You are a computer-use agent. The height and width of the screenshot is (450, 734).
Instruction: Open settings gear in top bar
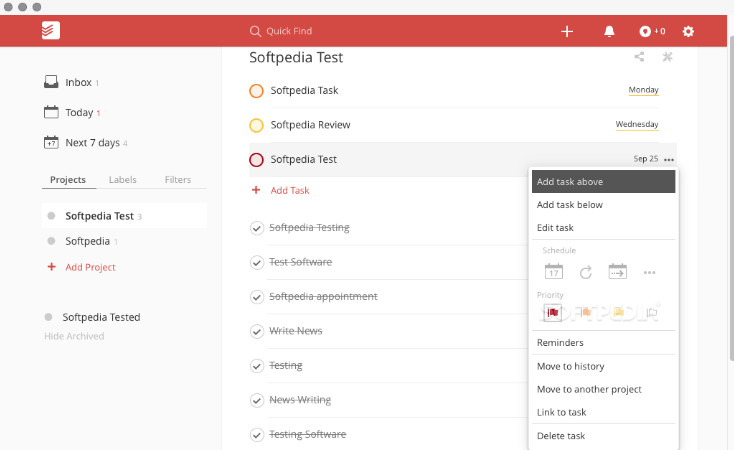coord(688,32)
